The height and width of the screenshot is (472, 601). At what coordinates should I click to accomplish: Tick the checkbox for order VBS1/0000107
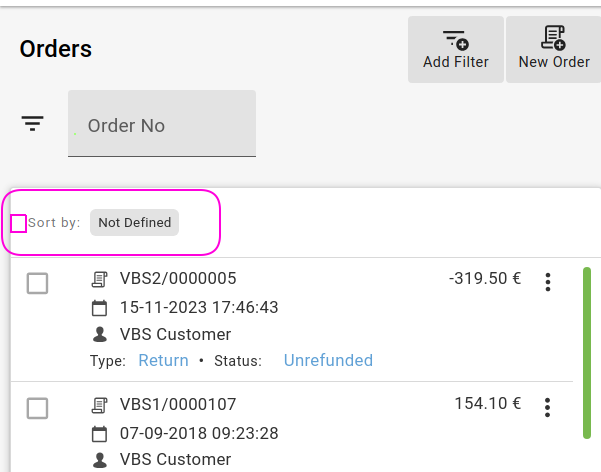click(37, 408)
